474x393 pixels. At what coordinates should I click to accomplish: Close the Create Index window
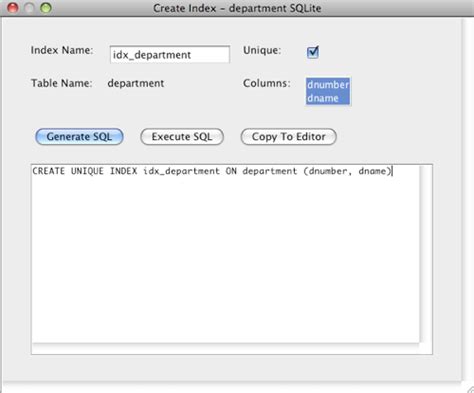pyautogui.click(x=13, y=7)
